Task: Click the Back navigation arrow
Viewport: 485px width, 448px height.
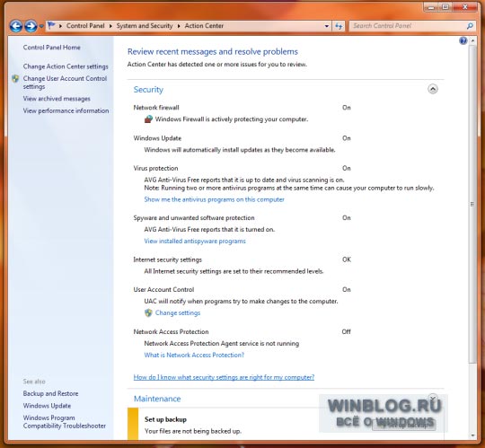Action: tap(16, 26)
